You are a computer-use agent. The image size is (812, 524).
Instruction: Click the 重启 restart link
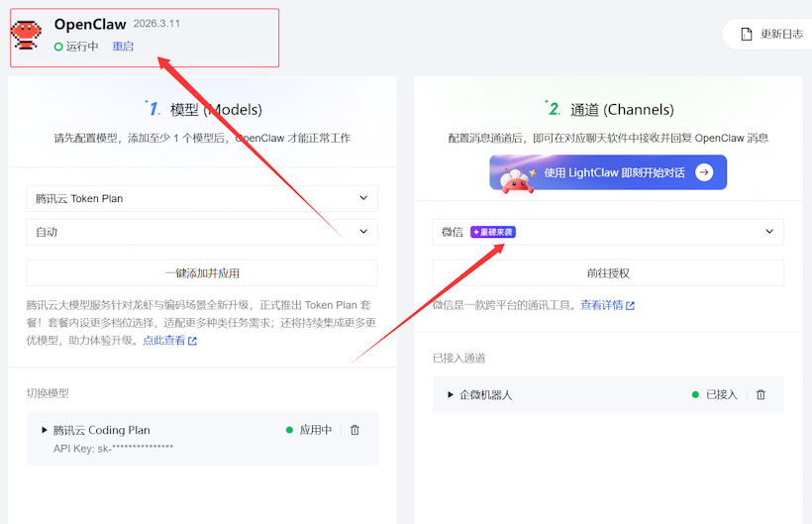click(123, 47)
